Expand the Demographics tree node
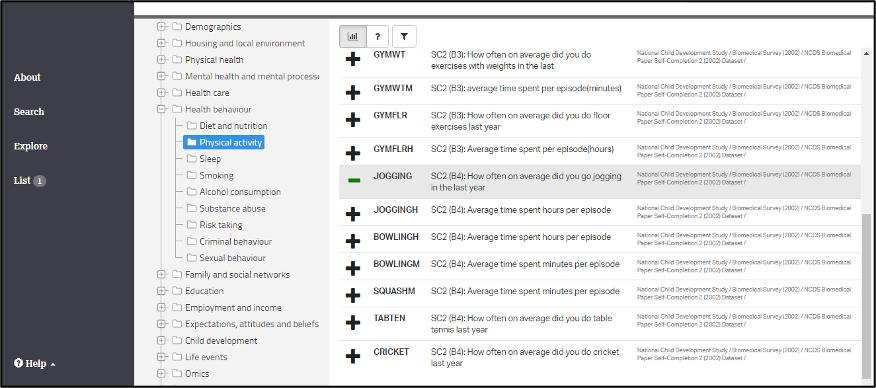876x388 pixels. pos(162,26)
